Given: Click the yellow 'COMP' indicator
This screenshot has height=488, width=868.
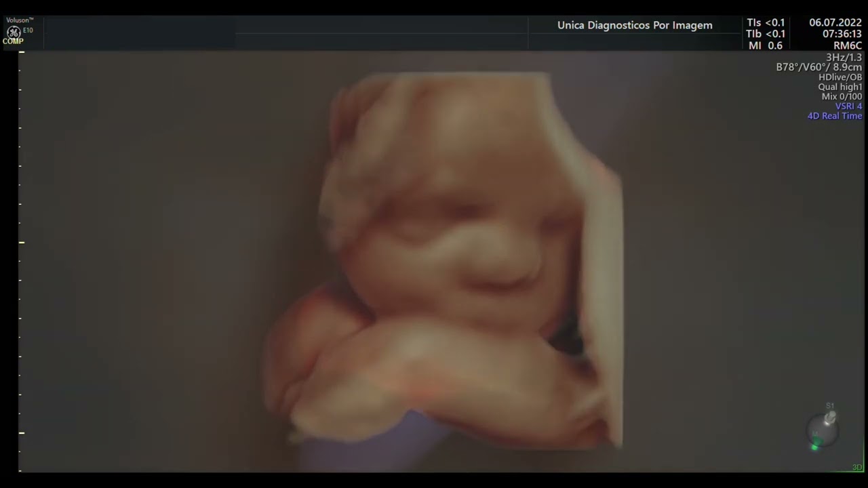Looking at the screenshot, I should [x=13, y=41].
